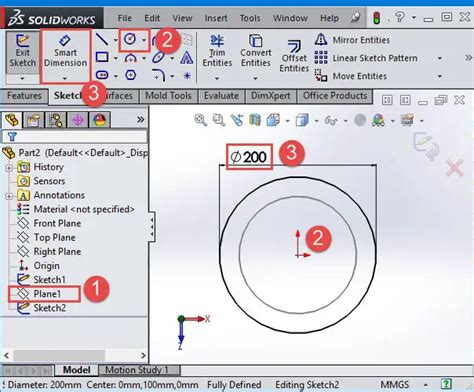Show more toolbar commands chevron
This screenshot has height=392, width=474.
(468, 58)
